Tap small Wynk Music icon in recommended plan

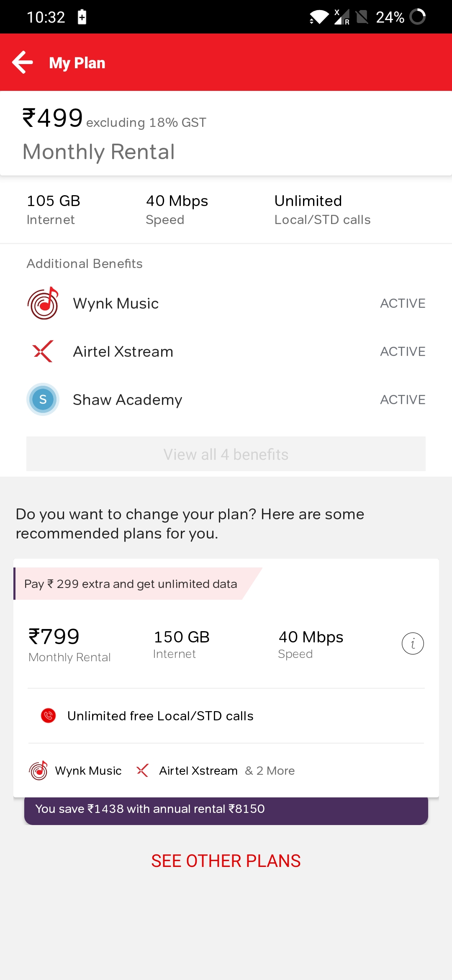coord(39,771)
